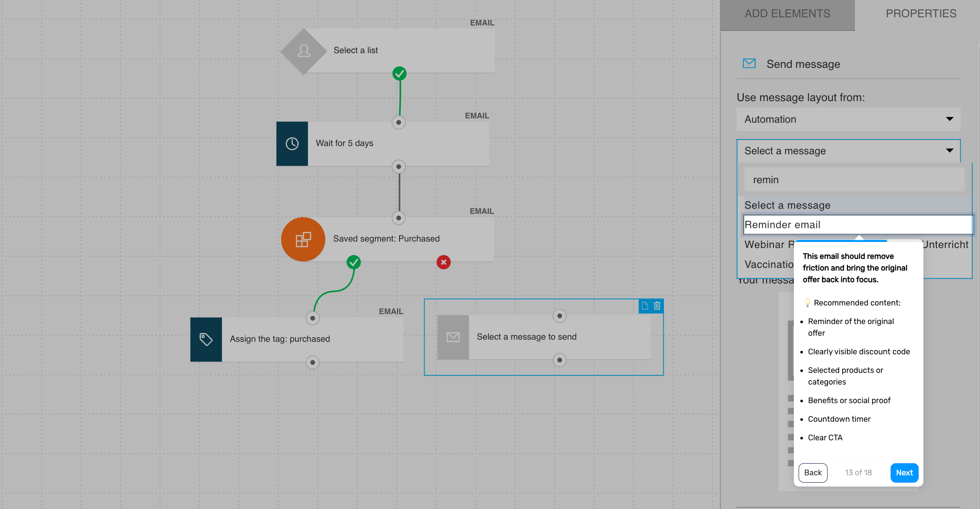Screen dimensions: 980x509
Task: Click the clock icon on Wait for 5 days
Action: 292,143
